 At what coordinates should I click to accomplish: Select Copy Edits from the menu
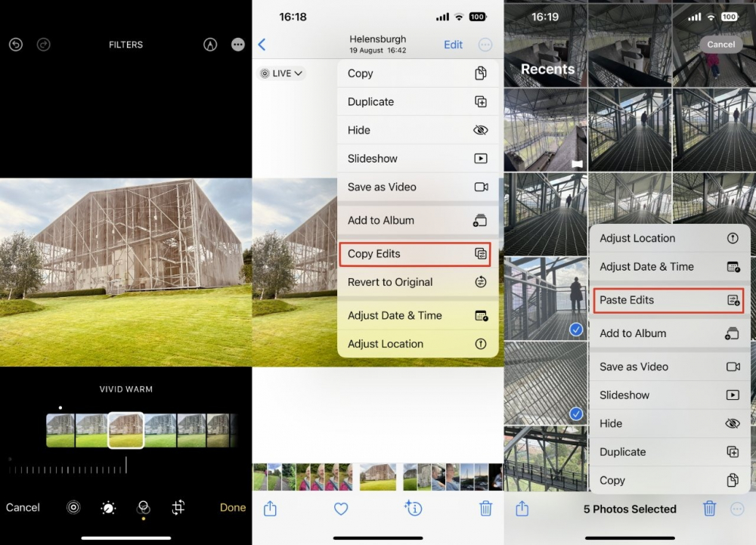pyautogui.click(x=415, y=255)
